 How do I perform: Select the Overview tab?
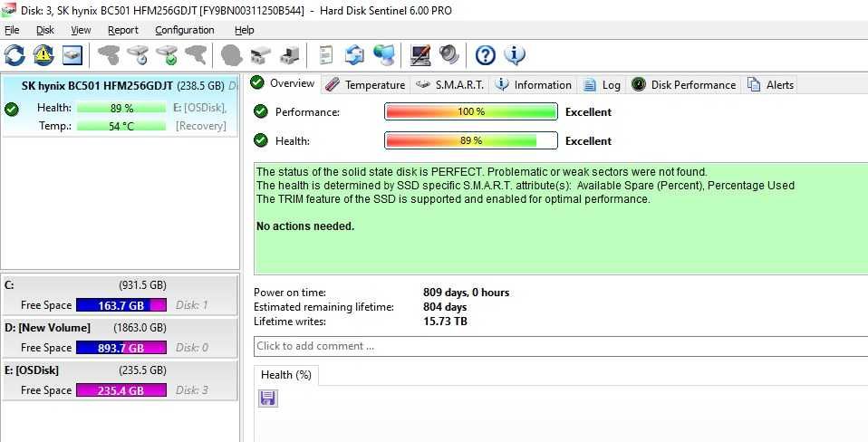[283, 83]
